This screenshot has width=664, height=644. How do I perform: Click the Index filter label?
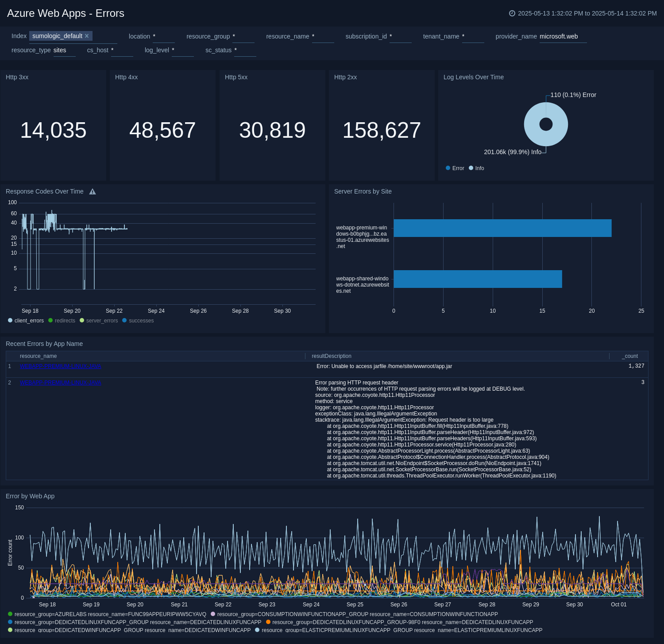point(19,36)
